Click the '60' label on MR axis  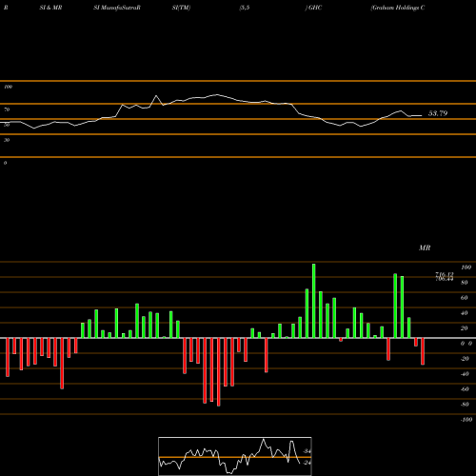(465, 298)
